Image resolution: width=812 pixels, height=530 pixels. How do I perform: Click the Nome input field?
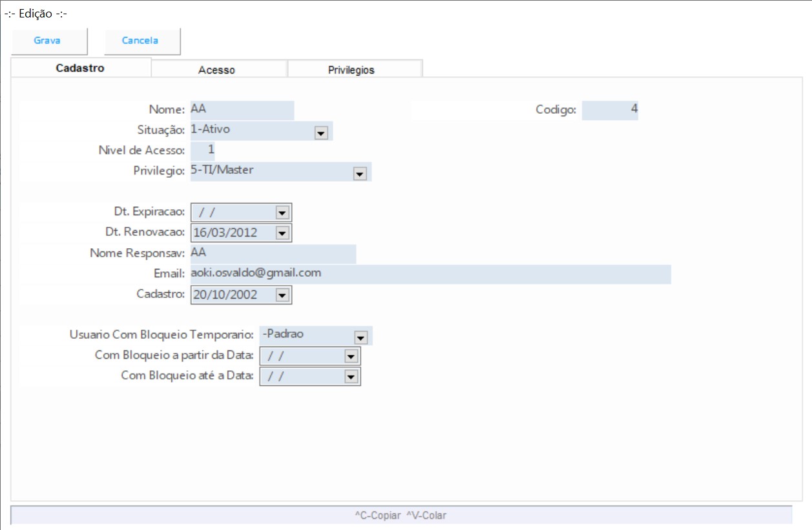pos(242,110)
